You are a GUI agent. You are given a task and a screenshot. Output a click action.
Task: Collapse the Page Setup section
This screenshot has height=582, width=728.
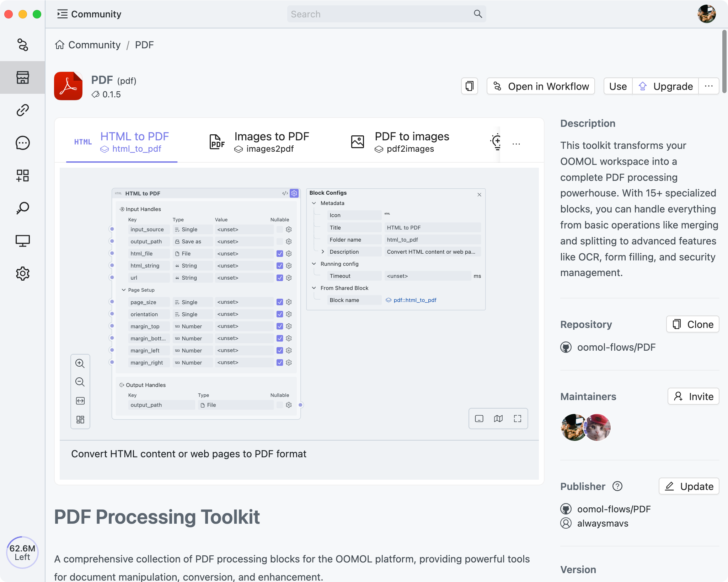click(124, 290)
